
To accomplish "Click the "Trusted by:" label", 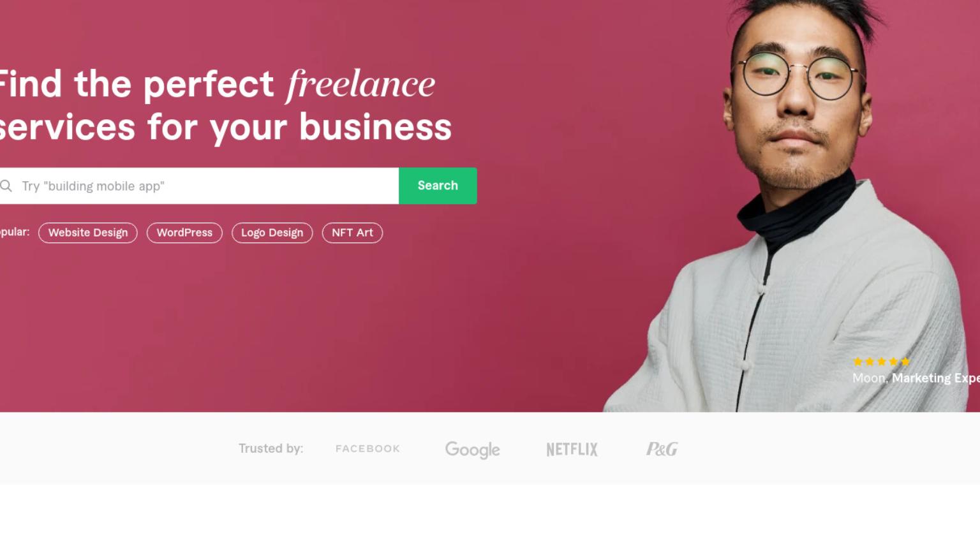I will coord(271,448).
